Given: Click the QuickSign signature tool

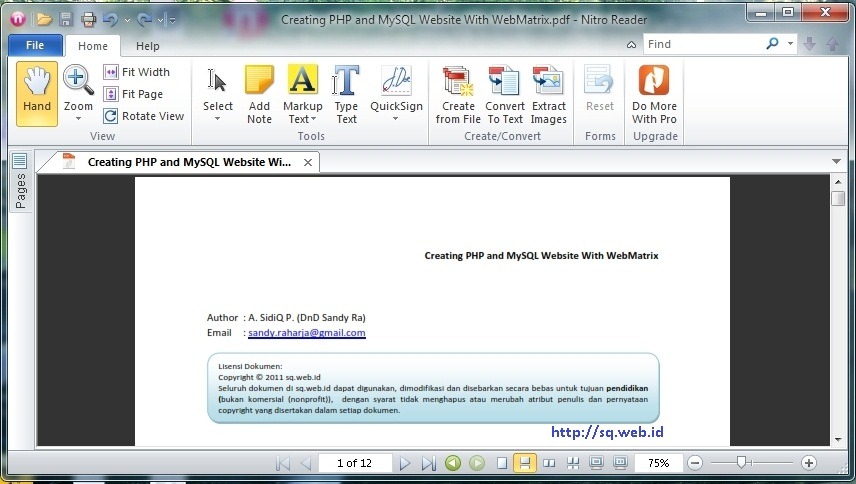Looking at the screenshot, I should (x=396, y=87).
